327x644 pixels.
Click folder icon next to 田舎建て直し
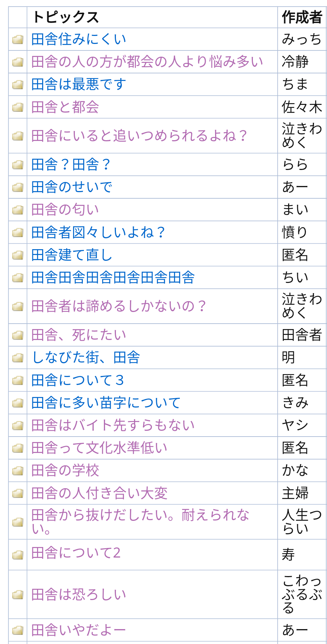tap(17, 255)
